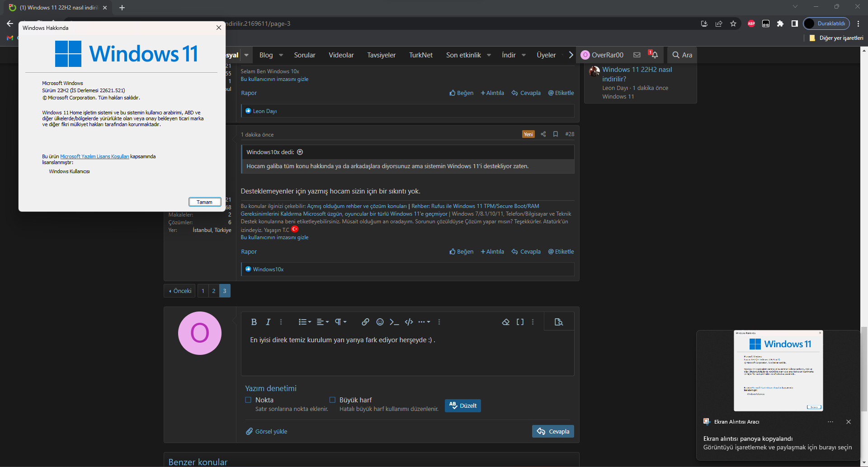Open the post #28 permalink

[x=570, y=134]
